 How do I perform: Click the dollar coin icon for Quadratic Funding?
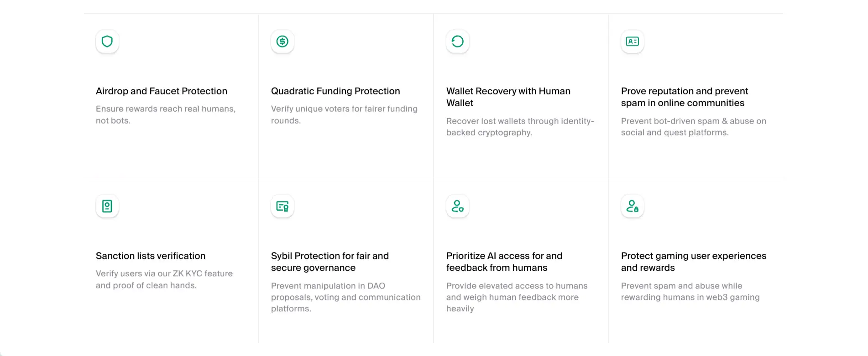tap(282, 41)
